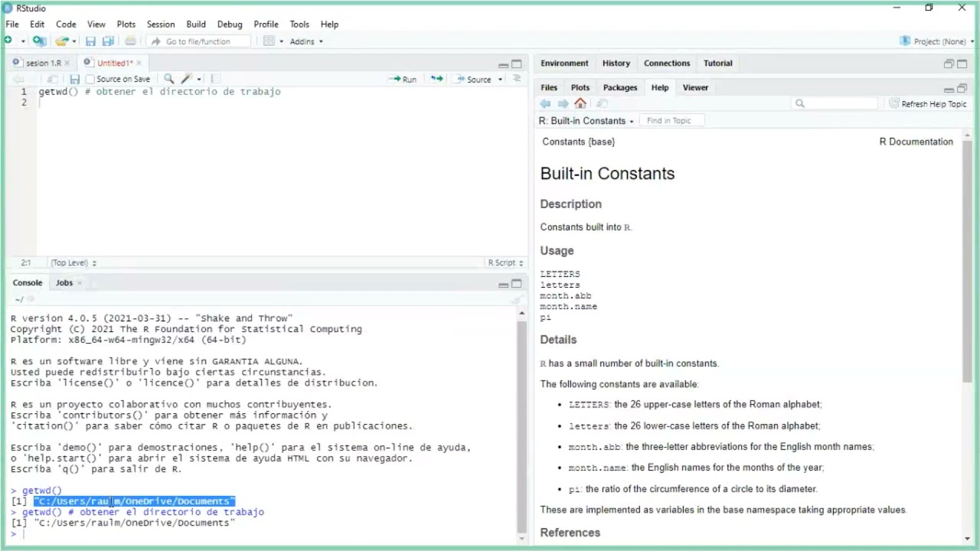This screenshot has width=980, height=551.
Task: Maximize the Console pane
Action: [x=517, y=284]
